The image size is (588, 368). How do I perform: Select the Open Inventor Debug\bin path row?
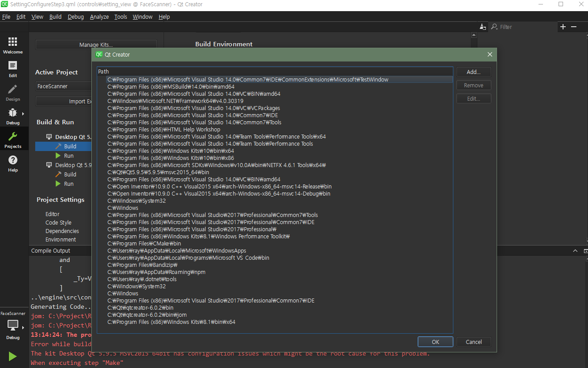[275, 193]
